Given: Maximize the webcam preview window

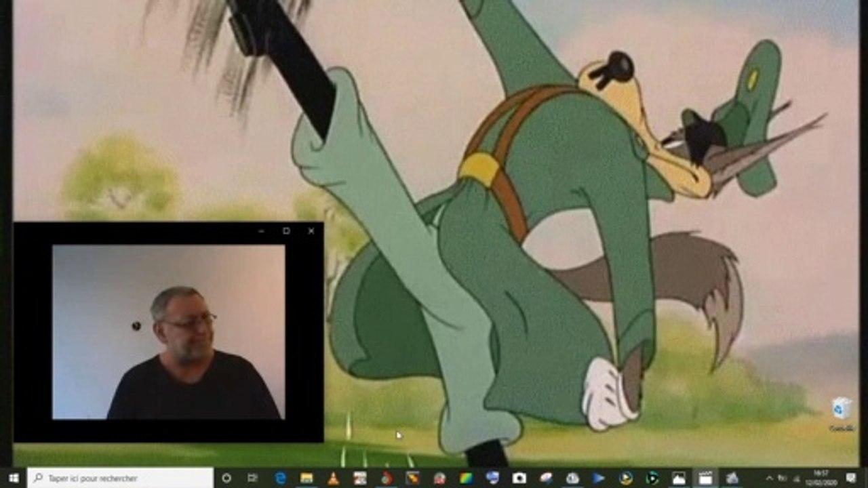Looking at the screenshot, I should (x=286, y=231).
